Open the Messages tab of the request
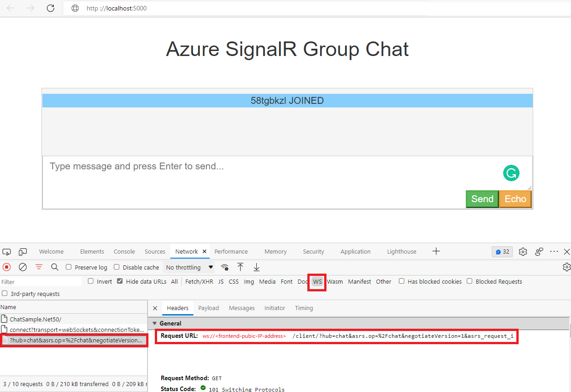 point(242,308)
